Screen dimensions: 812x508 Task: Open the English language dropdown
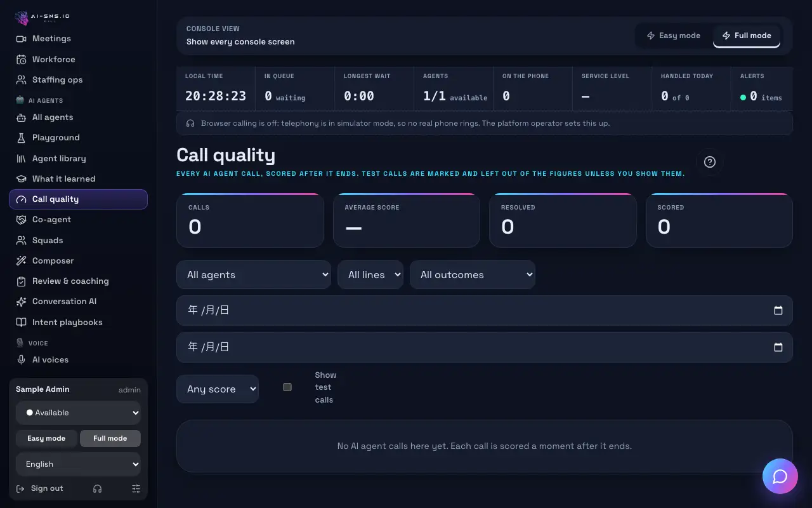point(78,464)
